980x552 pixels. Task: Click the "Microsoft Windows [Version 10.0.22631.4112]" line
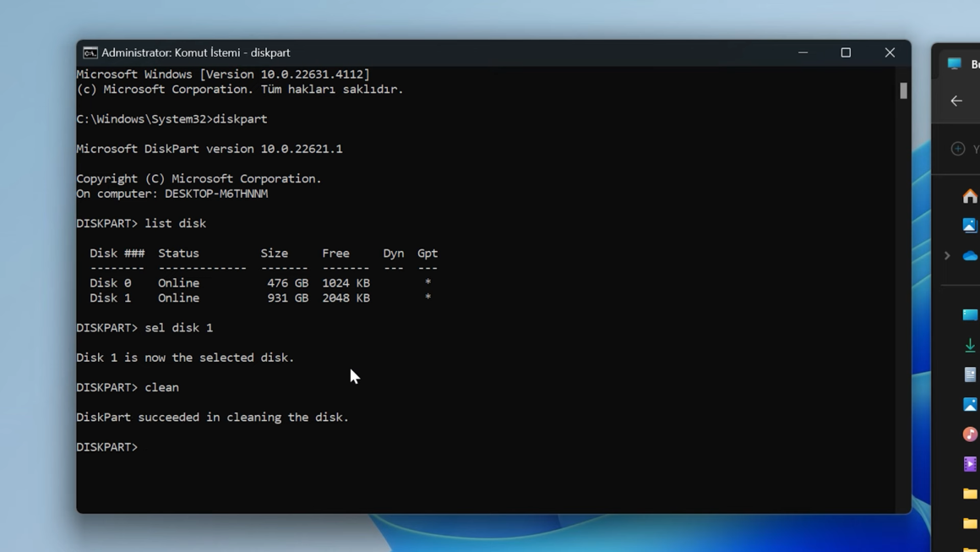(x=223, y=74)
